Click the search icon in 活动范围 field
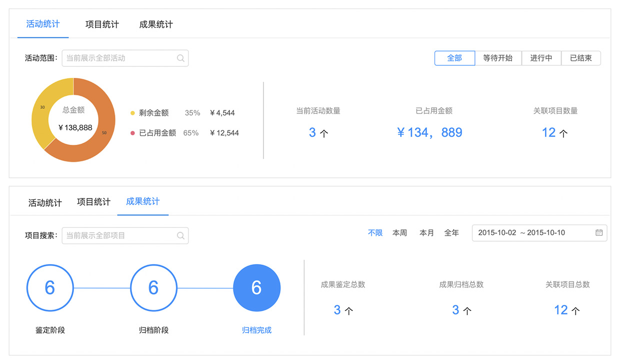The height and width of the screenshot is (364, 620). click(x=180, y=58)
